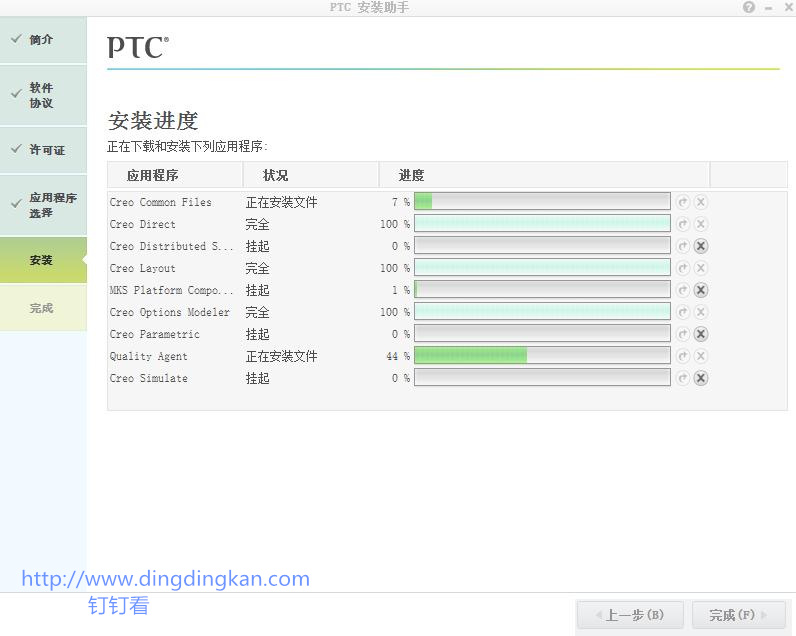Click the retry icon for Creo Direct

click(x=683, y=224)
